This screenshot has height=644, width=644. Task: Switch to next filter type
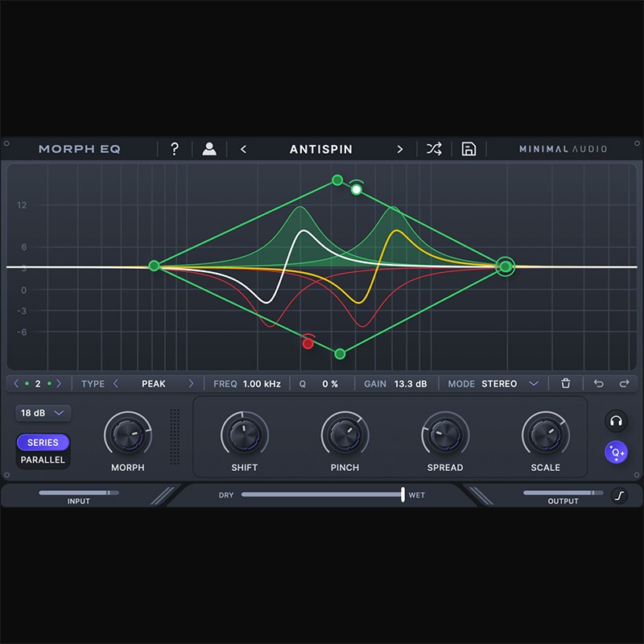191,384
